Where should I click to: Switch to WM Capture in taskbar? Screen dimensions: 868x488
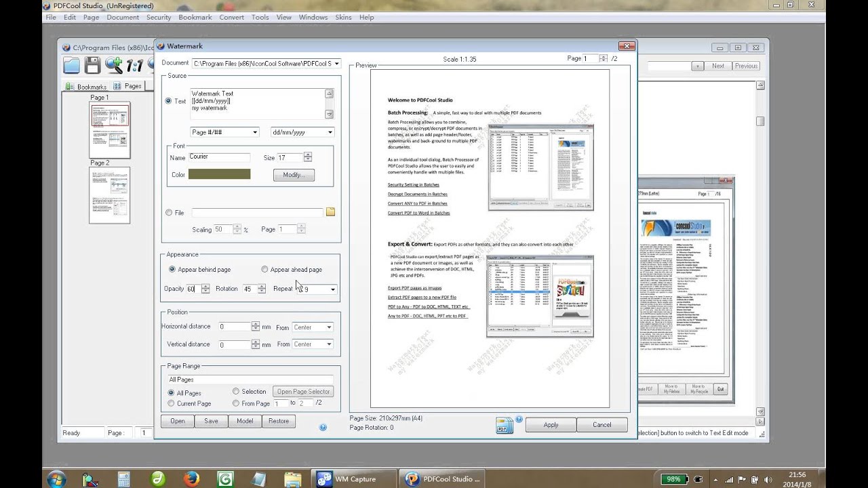355,479
